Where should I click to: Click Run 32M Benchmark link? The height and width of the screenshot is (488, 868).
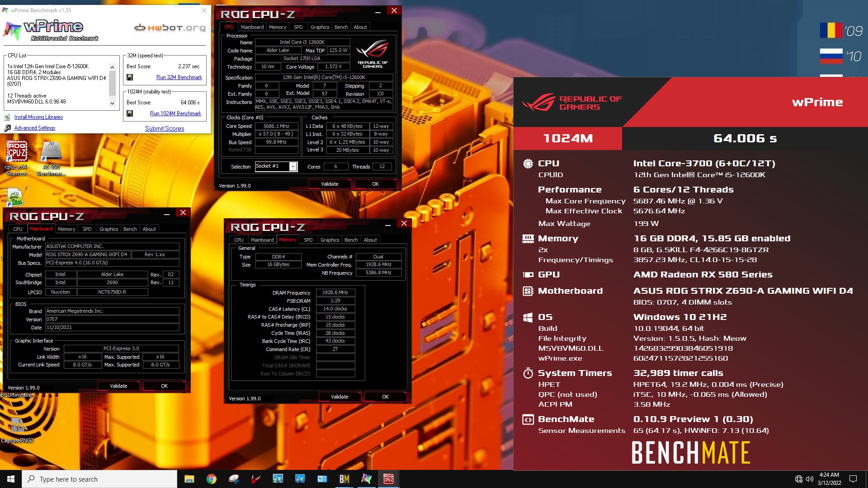coord(179,77)
